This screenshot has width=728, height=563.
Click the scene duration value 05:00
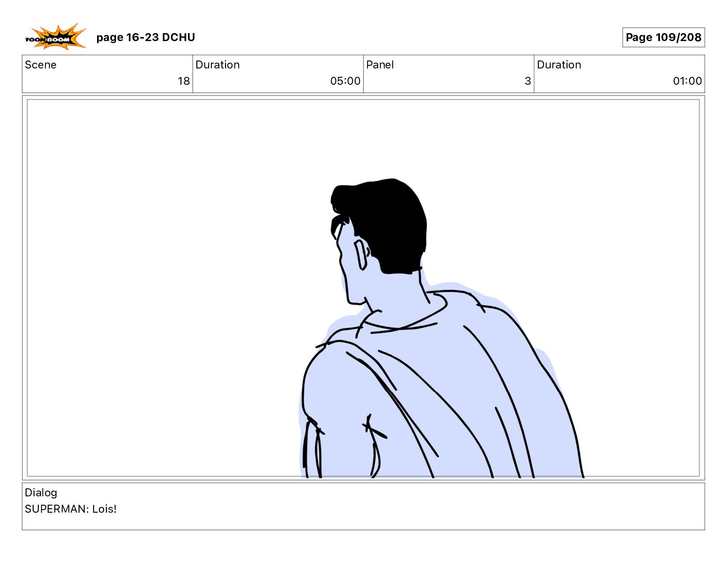point(345,81)
